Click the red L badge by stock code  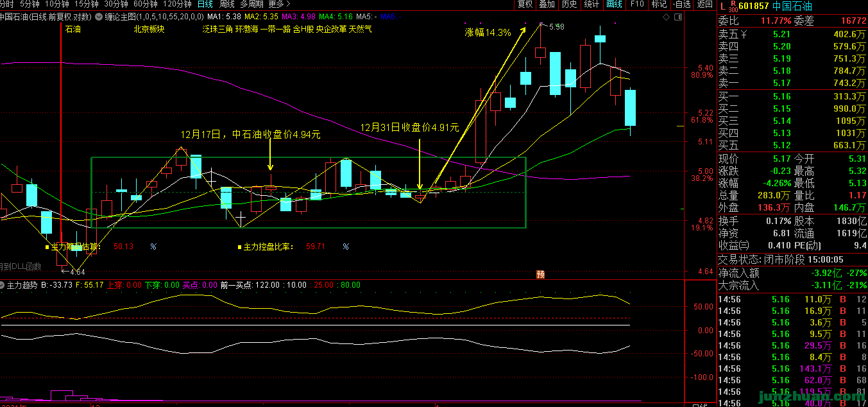point(722,6)
